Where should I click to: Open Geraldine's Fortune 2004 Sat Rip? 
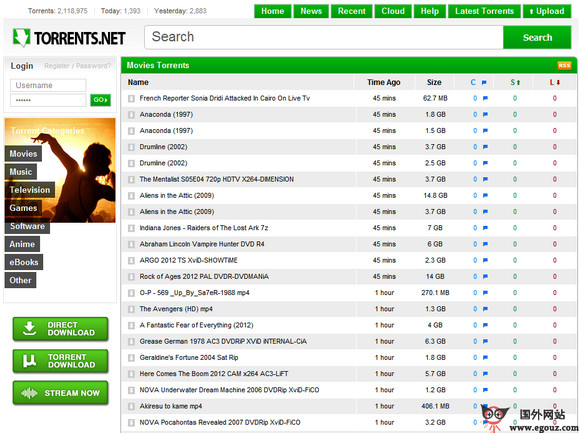pos(189,358)
